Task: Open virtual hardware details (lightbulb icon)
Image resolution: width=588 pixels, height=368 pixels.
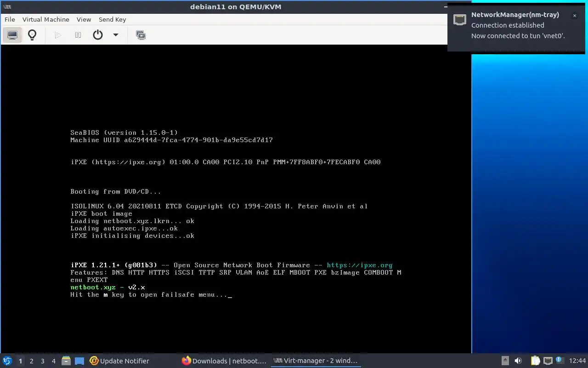Action: point(32,35)
